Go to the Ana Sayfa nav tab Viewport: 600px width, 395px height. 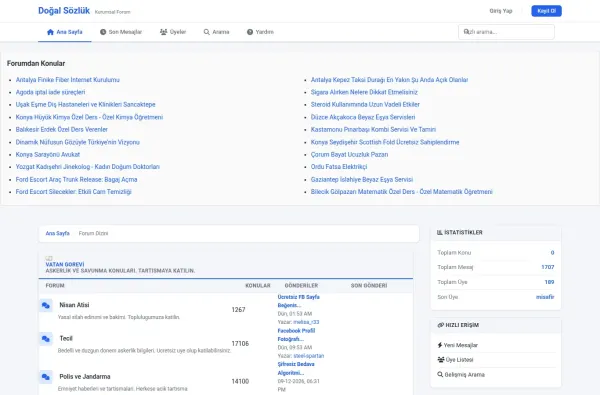pyautogui.click(x=64, y=32)
